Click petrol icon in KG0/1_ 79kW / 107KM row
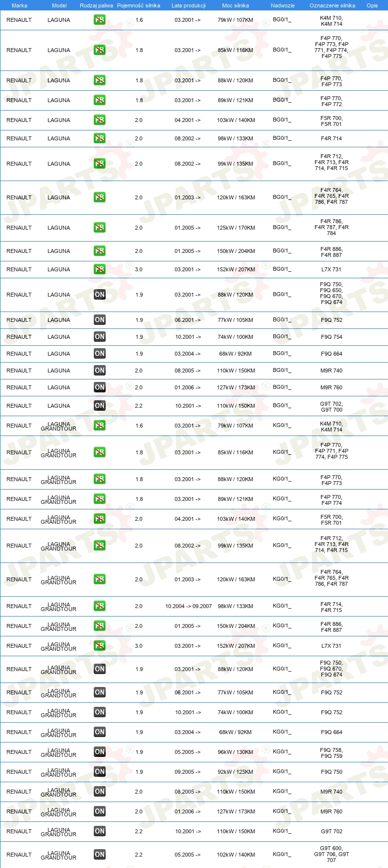 click(x=100, y=426)
